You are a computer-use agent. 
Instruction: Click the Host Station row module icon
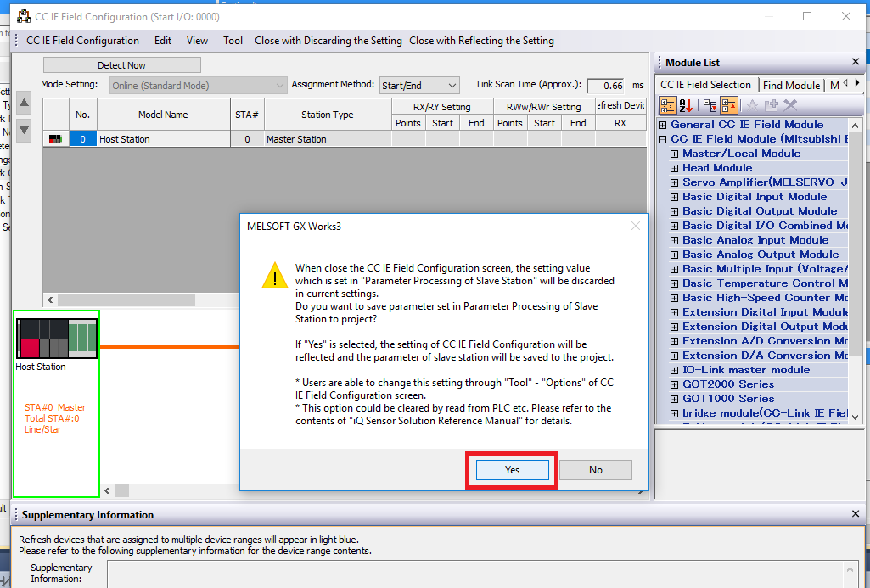56,139
